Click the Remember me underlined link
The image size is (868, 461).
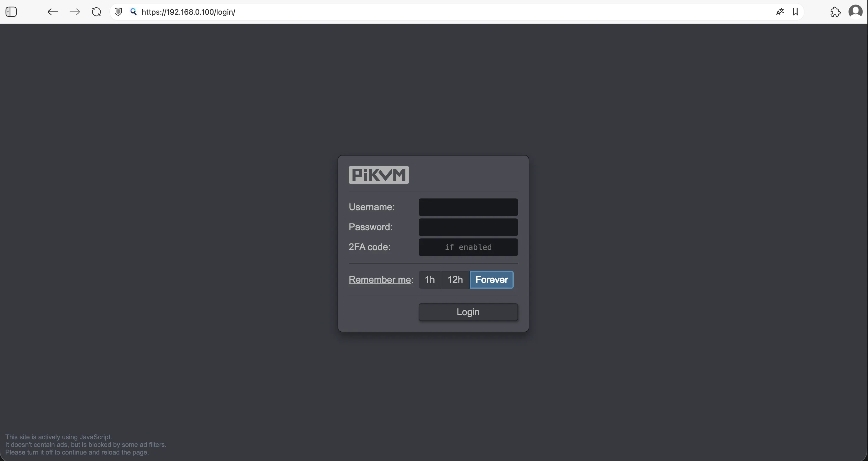[380, 280]
